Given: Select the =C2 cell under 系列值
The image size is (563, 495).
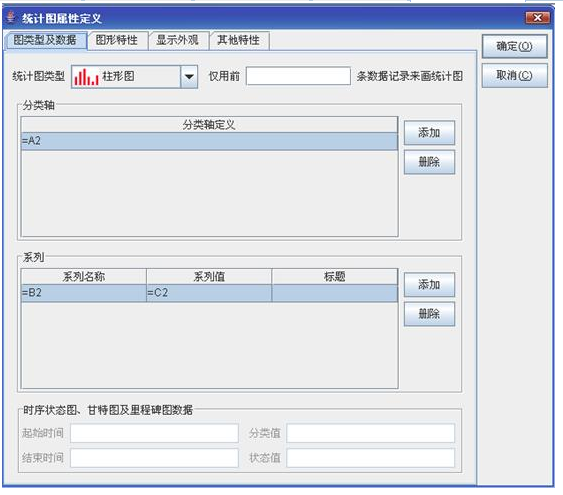Looking at the screenshot, I should click(x=209, y=293).
